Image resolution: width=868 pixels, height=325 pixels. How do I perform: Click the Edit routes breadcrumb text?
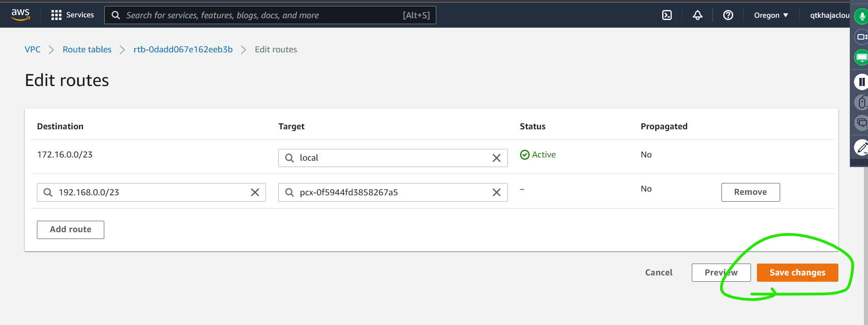pyautogui.click(x=276, y=50)
